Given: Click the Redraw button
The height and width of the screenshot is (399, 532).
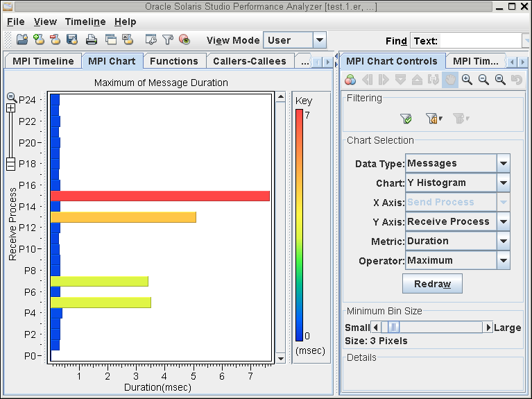Looking at the screenshot, I should click(x=432, y=284).
